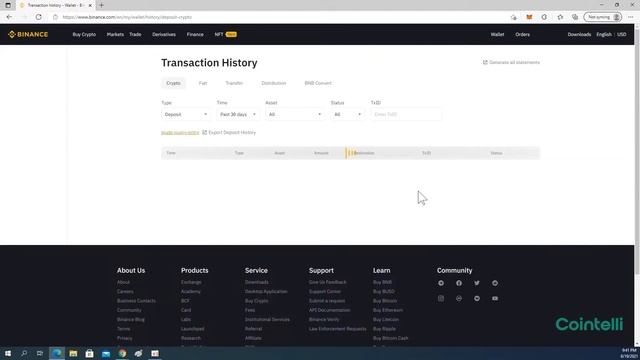This screenshot has width=640, height=360.
Task: Click the Edge icon in the taskbar
Action: point(57,353)
